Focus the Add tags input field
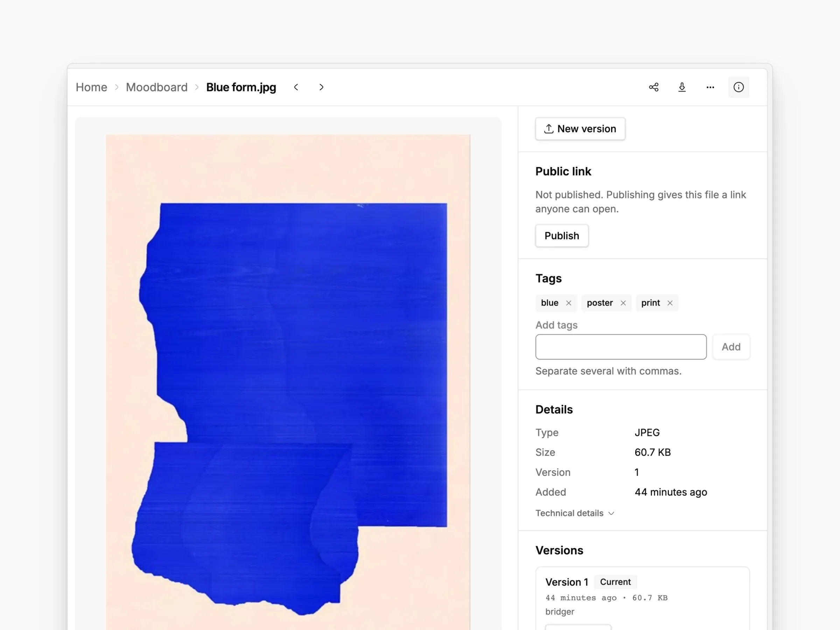Image resolution: width=840 pixels, height=630 pixels. [621, 347]
